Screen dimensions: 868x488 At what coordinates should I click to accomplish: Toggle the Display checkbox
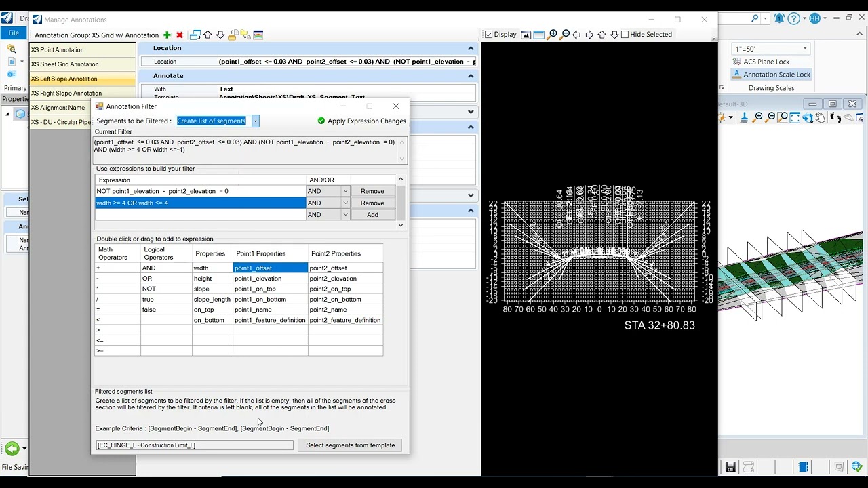click(x=488, y=35)
